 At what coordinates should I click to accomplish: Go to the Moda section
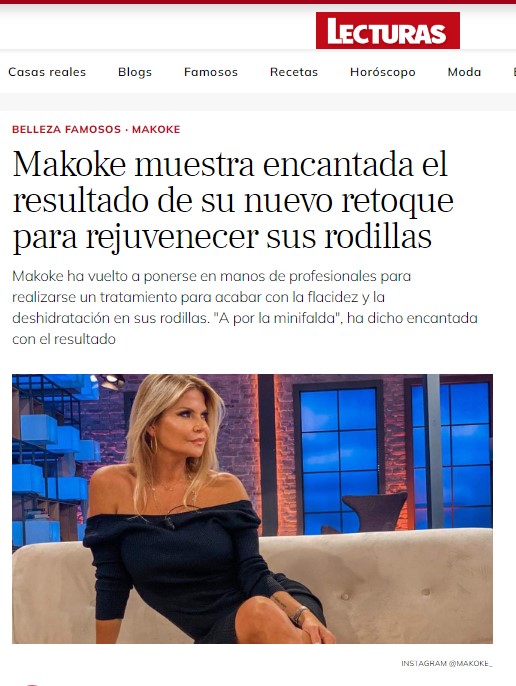pyautogui.click(x=464, y=72)
